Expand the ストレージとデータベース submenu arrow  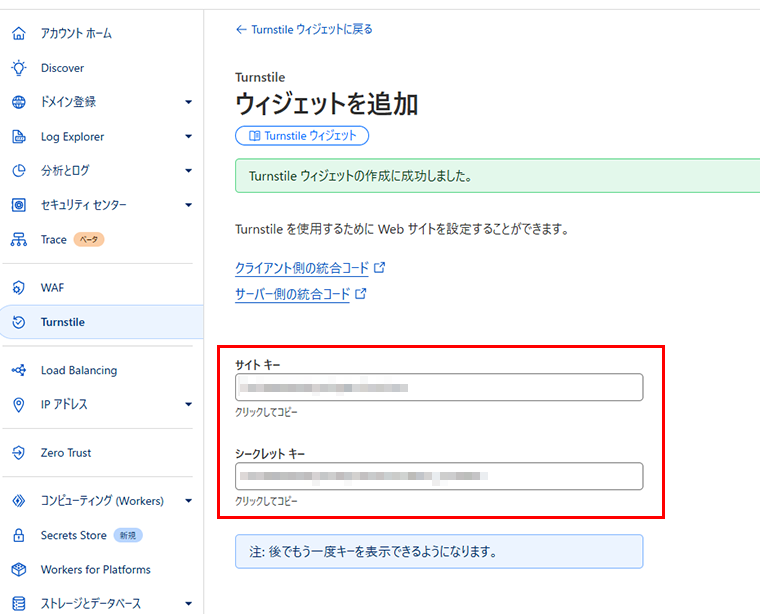click(x=189, y=604)
